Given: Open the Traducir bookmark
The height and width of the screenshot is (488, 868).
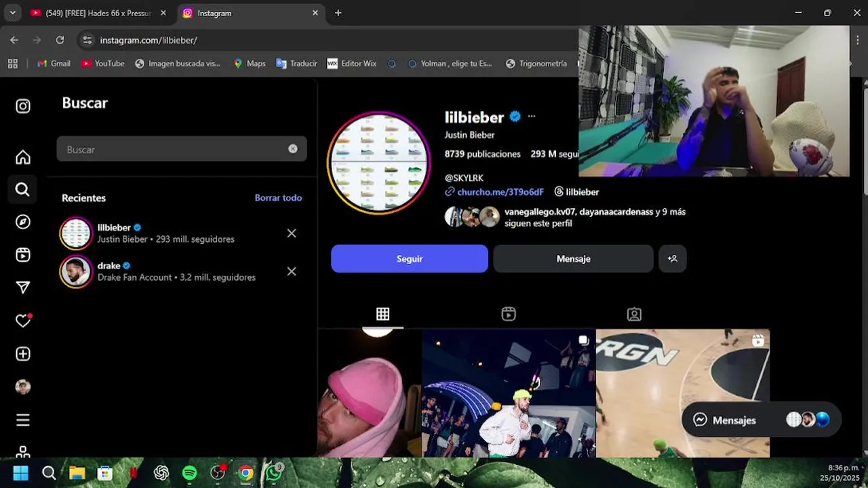Looking at the screenshot, I should click(296, 63).
